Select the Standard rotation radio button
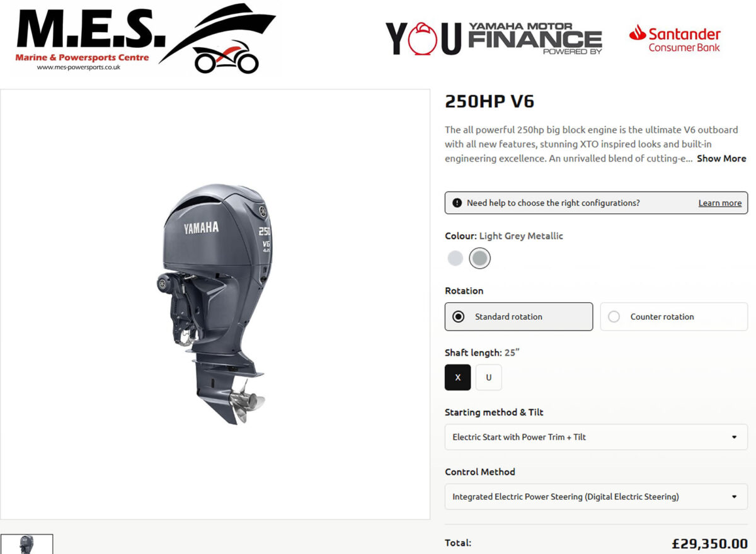The width and height of the screenshot is (756, 554). coord(518,317)
